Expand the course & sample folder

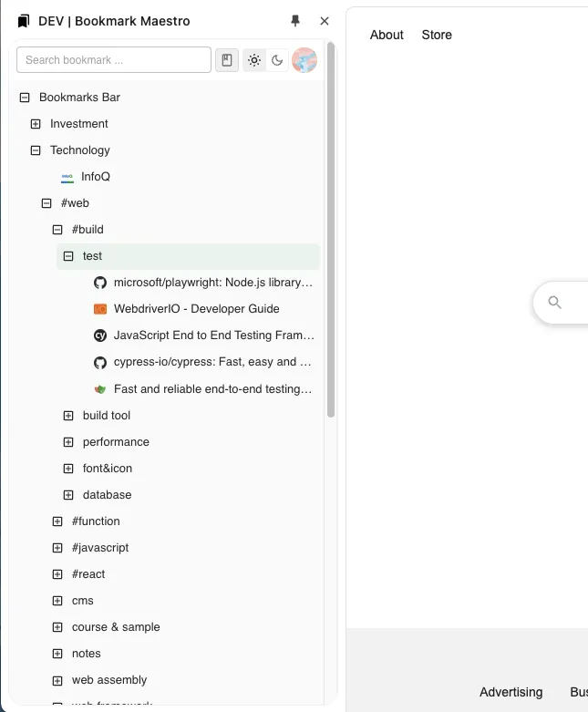(x=57, y=627)
